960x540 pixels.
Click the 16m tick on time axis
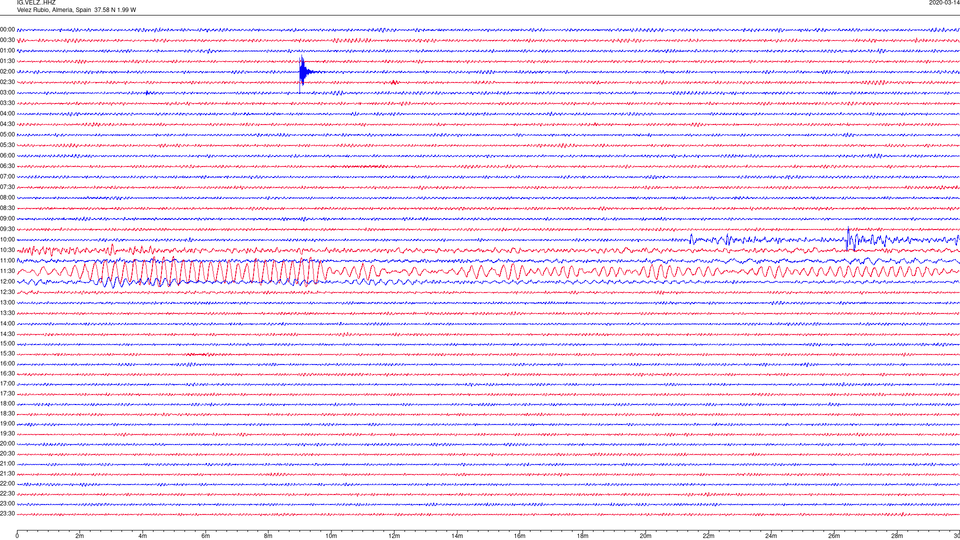pos(520,536)
